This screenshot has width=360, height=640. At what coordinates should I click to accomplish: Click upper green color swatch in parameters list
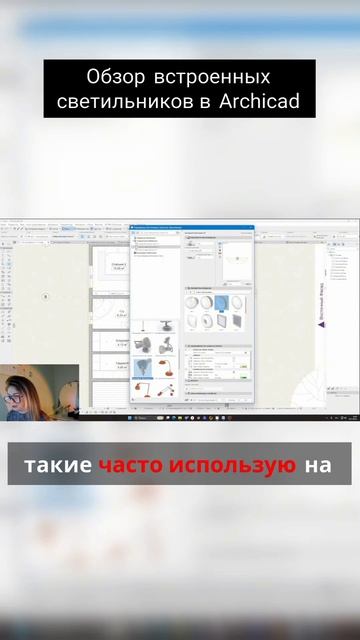coord(244,366)
